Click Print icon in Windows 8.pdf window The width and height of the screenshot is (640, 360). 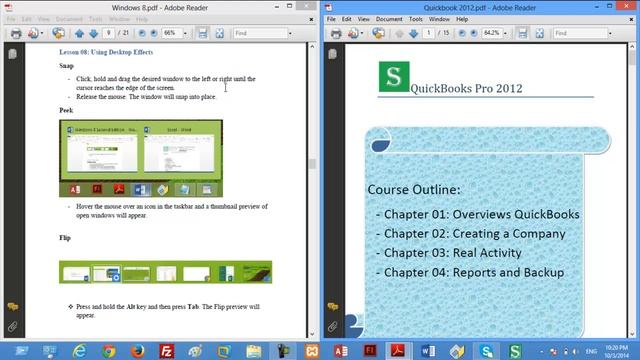click(x=16, y=33)
